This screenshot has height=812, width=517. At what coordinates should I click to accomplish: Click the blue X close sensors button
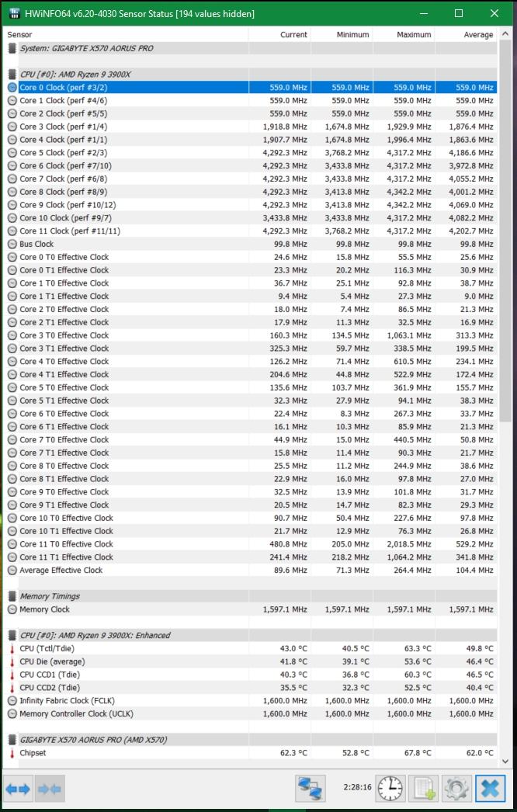coord(490,789)
